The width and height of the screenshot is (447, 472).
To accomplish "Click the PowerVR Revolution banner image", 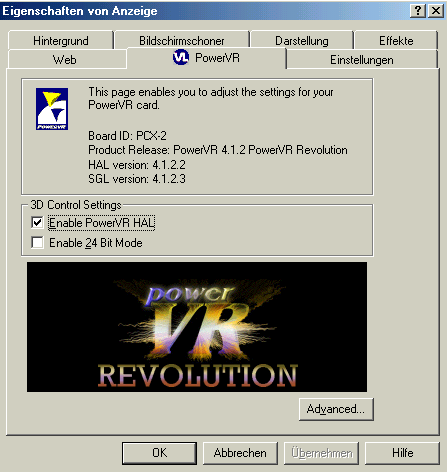I will click(197, 327).
